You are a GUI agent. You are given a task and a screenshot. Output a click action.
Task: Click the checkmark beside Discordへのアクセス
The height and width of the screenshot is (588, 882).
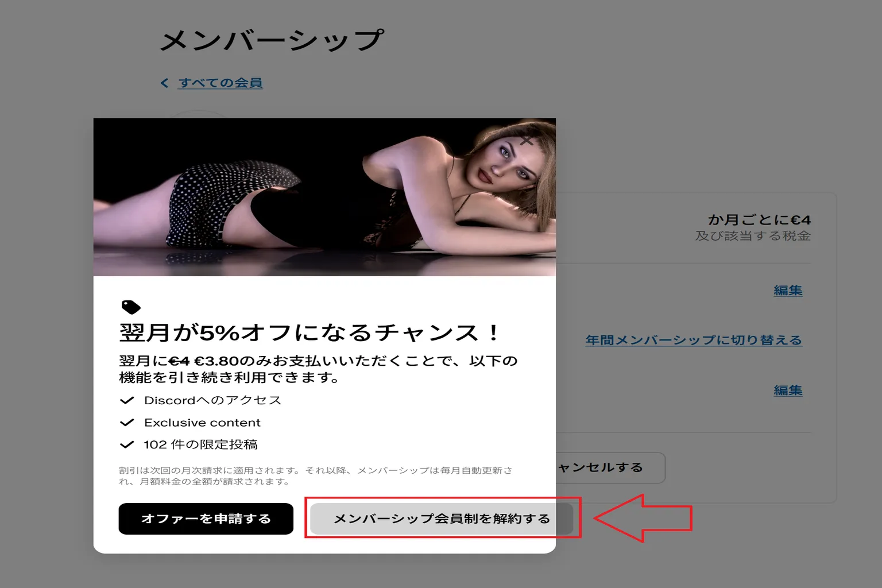127,400
